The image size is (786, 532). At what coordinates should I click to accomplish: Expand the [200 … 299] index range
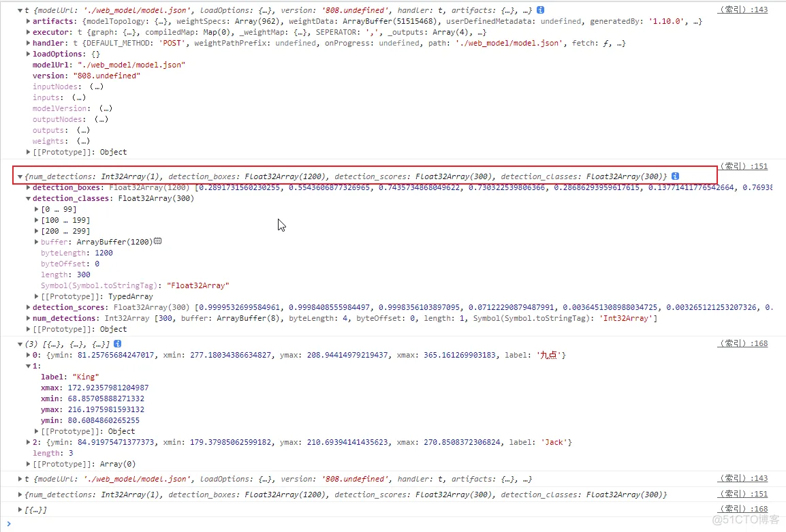[37, 231]
